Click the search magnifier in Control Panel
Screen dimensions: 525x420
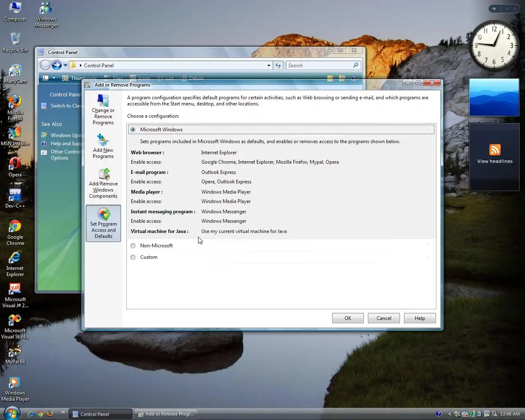pos(356,65)
